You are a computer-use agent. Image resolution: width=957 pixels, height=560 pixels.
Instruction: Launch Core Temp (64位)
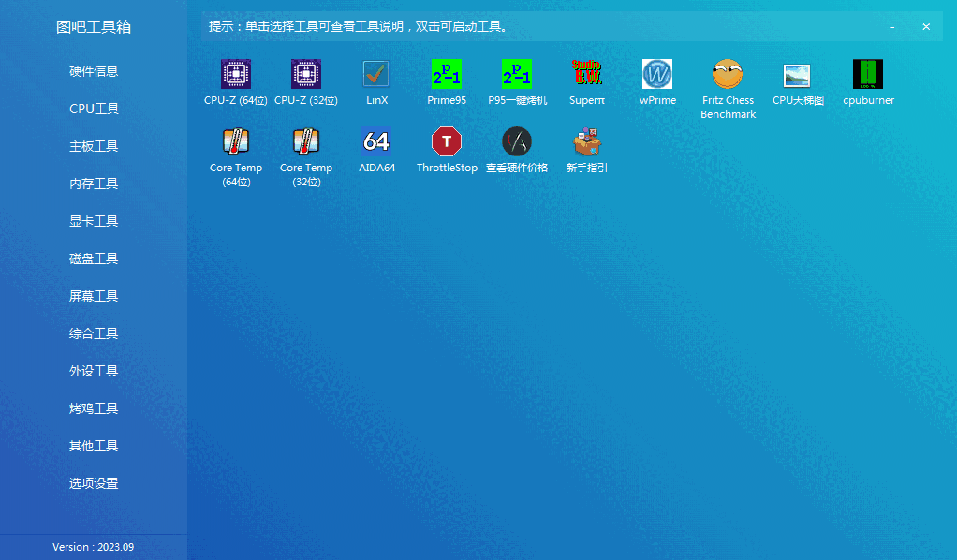point(235,150)
